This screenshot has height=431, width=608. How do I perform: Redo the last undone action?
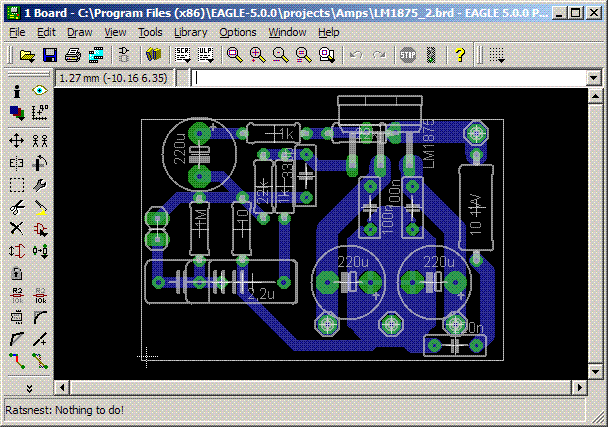[x=379, y=55]
